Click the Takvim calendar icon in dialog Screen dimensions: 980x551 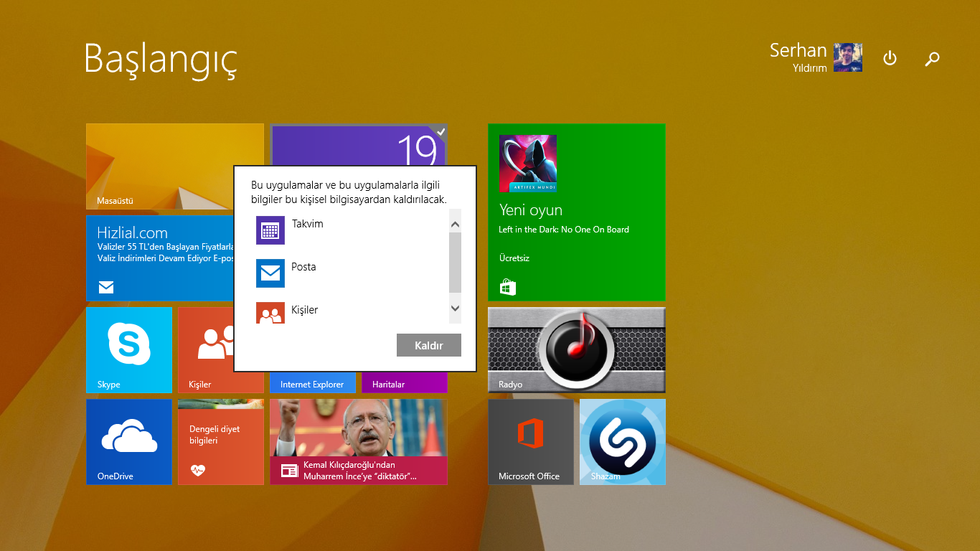pos(270,230)
